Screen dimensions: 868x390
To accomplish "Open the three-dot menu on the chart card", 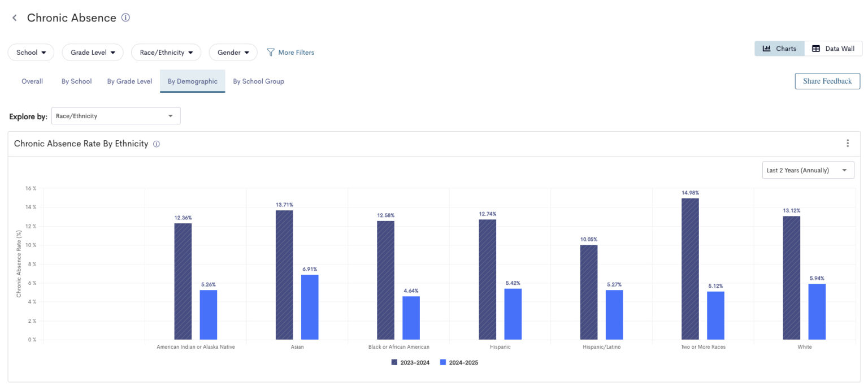I will coord(848,143).
